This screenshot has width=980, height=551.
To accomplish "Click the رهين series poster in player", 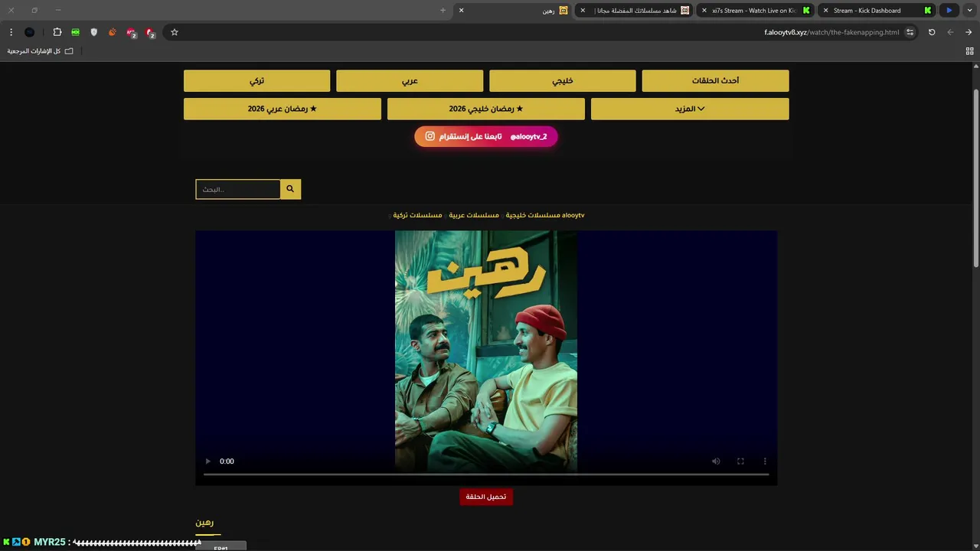I will (x=486, y=350).
